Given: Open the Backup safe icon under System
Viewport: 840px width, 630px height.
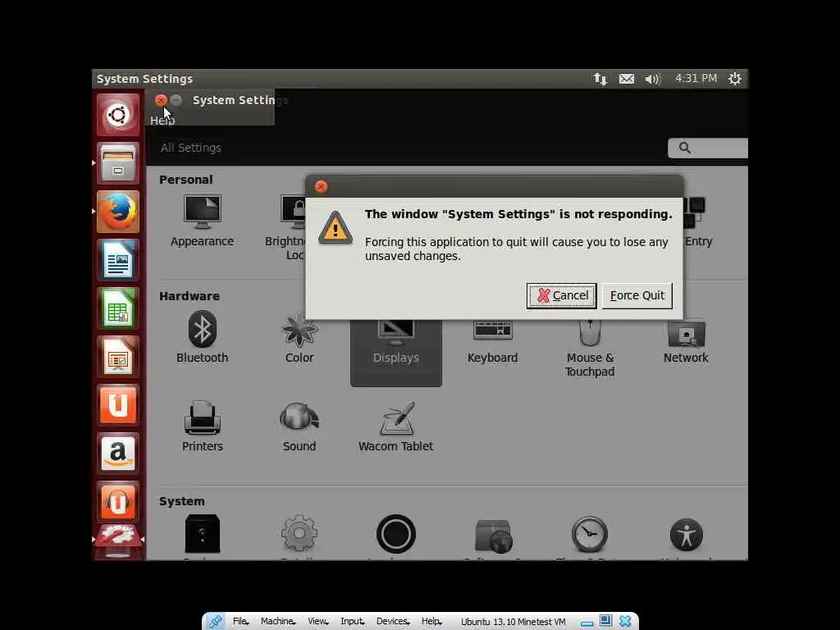Looking at the screenshot, I should pos(202,533).
